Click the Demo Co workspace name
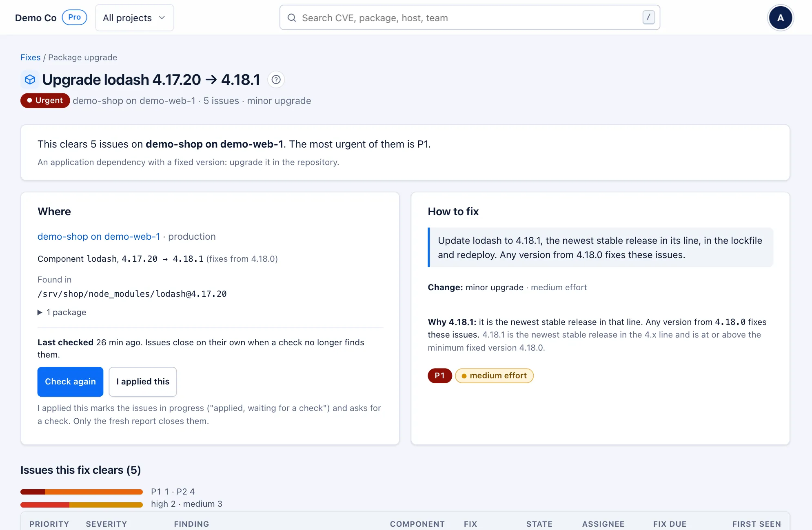812x530 pixels. [36, 18]
